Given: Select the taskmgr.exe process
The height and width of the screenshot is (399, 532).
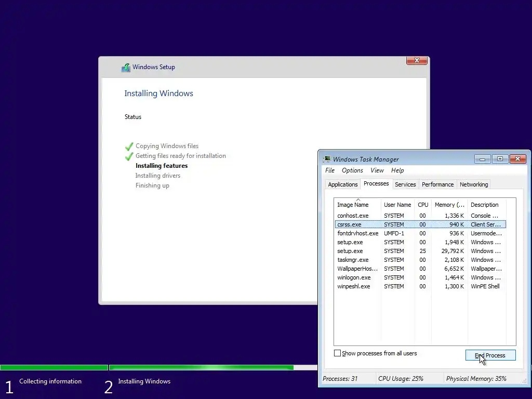Looking at the screenshot, I should (420, 260).
